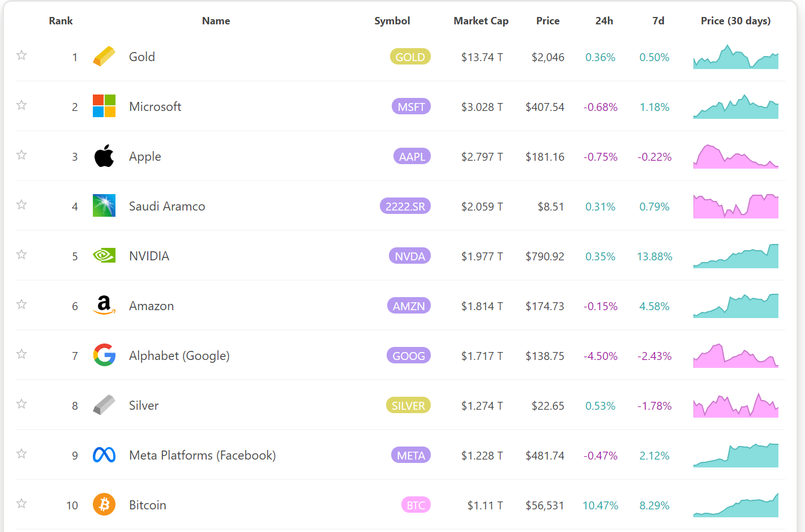Toggle the star for Microsoft
This screenshot has height=532, width=805.
click(x=22, y=105)
